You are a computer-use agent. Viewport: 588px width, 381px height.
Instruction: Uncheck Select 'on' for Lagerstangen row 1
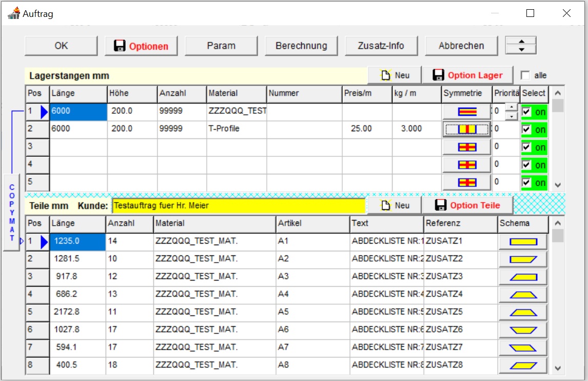pos(526,112)
